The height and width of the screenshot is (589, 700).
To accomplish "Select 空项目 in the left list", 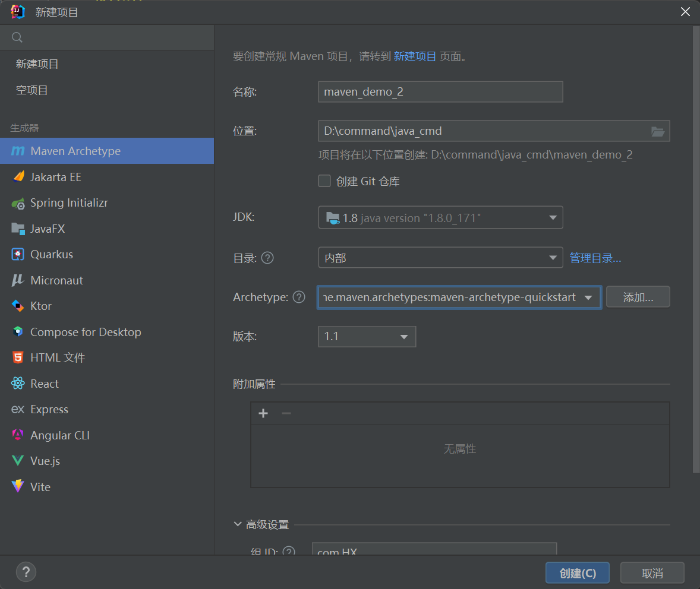I will (x=32, y=90).
